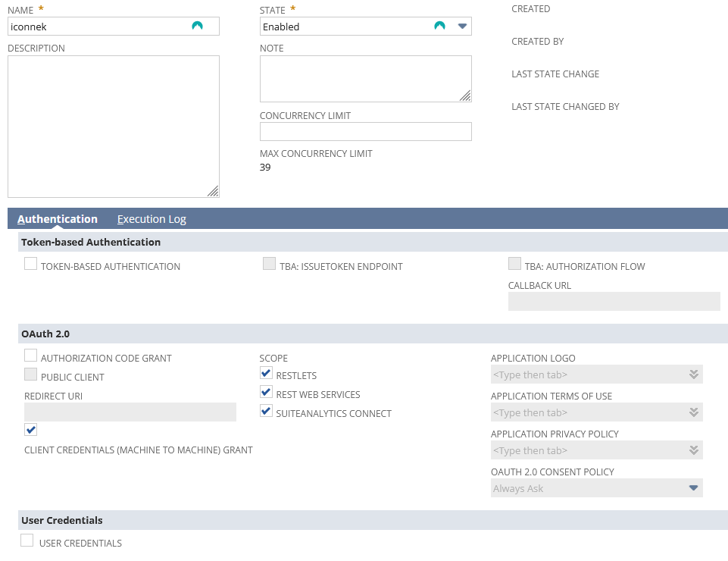Open OAuth 2.0 Consent Policy dropdown

tap(693, 488)
